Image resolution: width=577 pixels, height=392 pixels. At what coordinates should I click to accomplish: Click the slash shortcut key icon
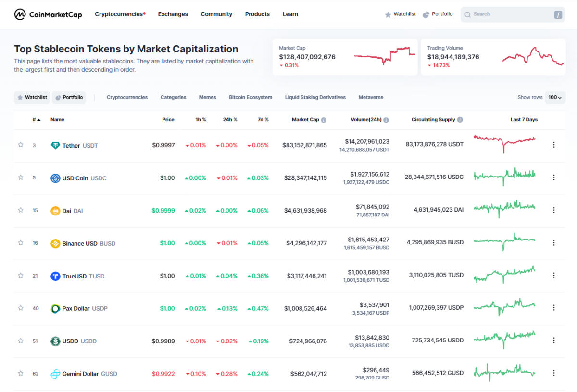click(x=558, y=15)
